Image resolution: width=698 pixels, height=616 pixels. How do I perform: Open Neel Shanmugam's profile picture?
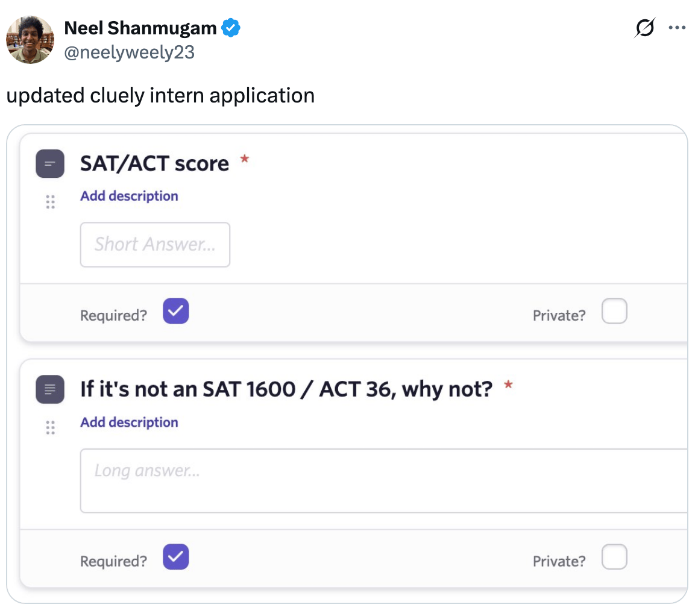click(30, 40)
